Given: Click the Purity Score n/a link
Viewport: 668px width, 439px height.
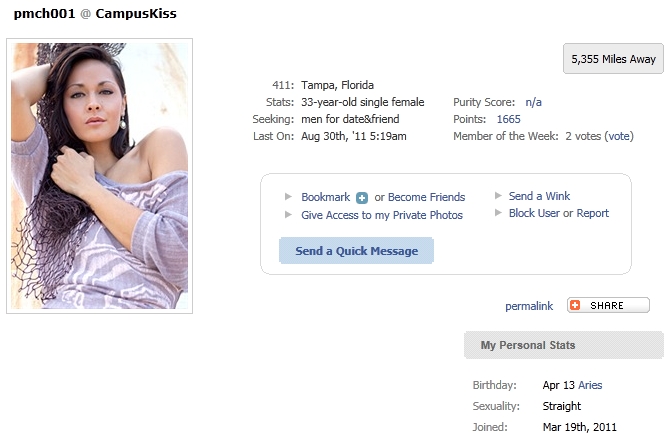Looking at the screenshot, I should pos(533,102).
